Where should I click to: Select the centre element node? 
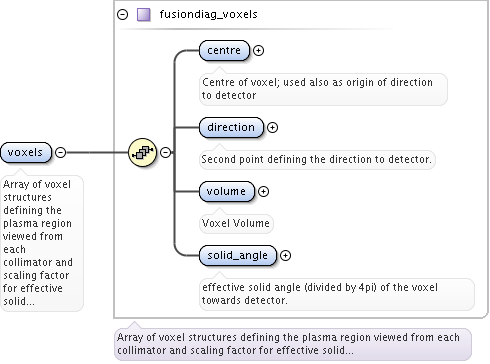click(x=224, y=50)
